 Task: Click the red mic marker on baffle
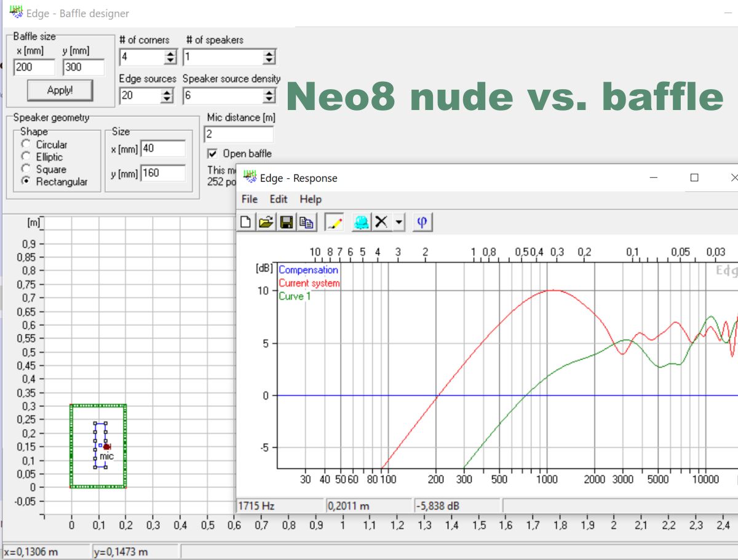(106, 447)
